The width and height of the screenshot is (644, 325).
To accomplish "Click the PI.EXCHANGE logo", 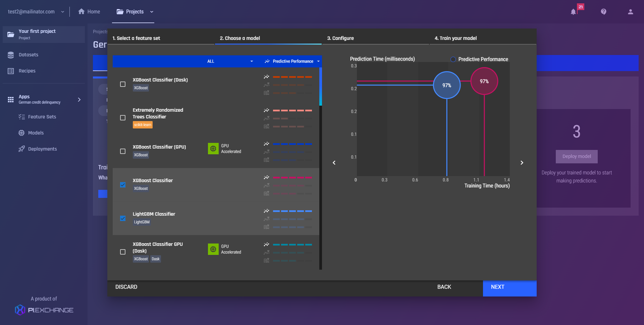I will tap(44, 310).
